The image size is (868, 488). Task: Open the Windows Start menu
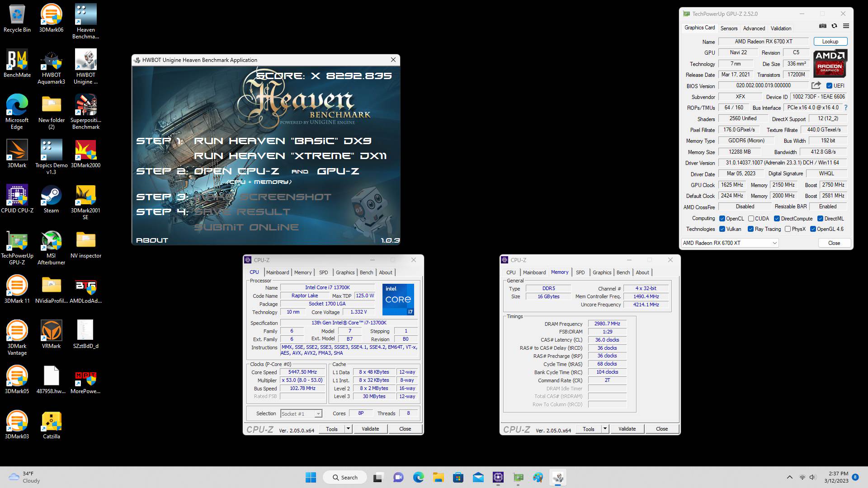click(x=311, y=477)
